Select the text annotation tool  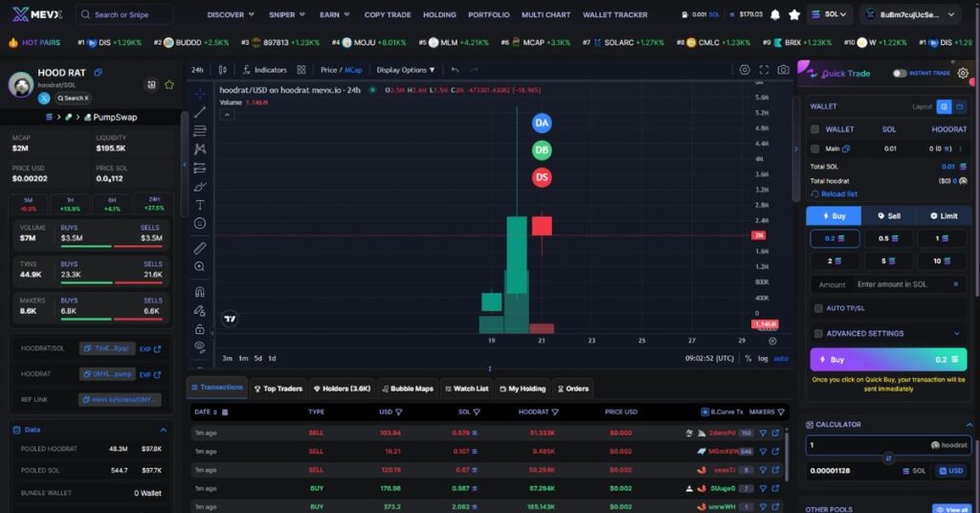coord(200,204)
